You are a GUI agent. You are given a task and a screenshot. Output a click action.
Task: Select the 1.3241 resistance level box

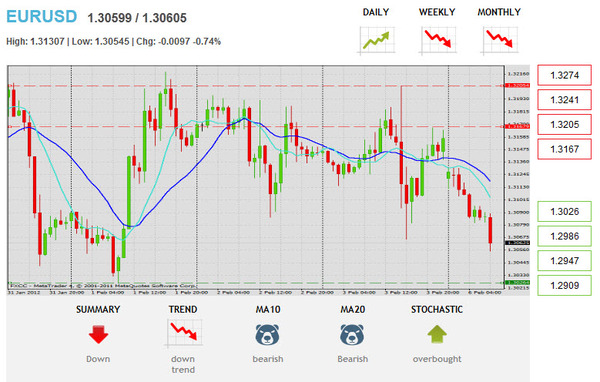(564, 100)
